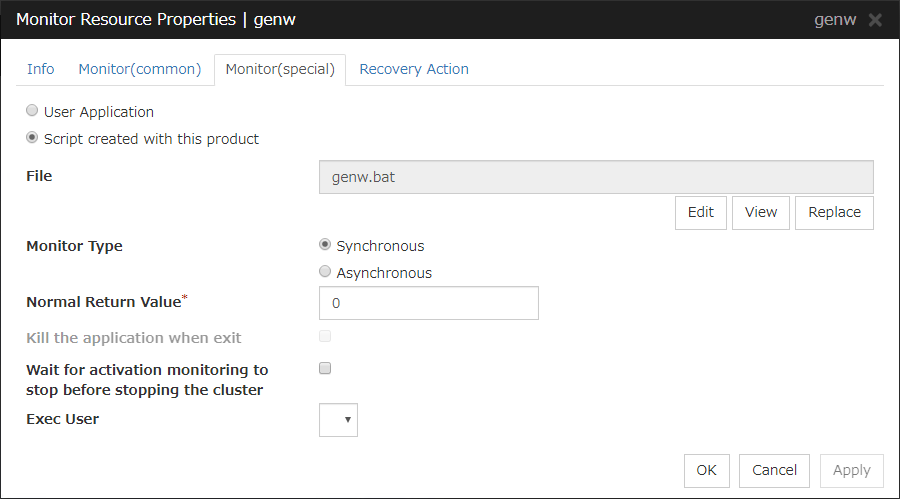900x499 pixels.
Task: Click the Apply button
Action: pyautogui.click(x=851, y=470)
